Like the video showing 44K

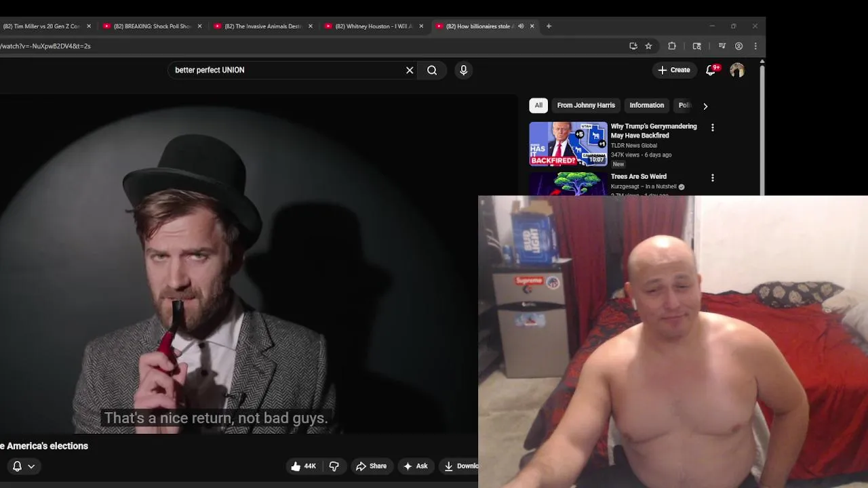click(303, 466)
